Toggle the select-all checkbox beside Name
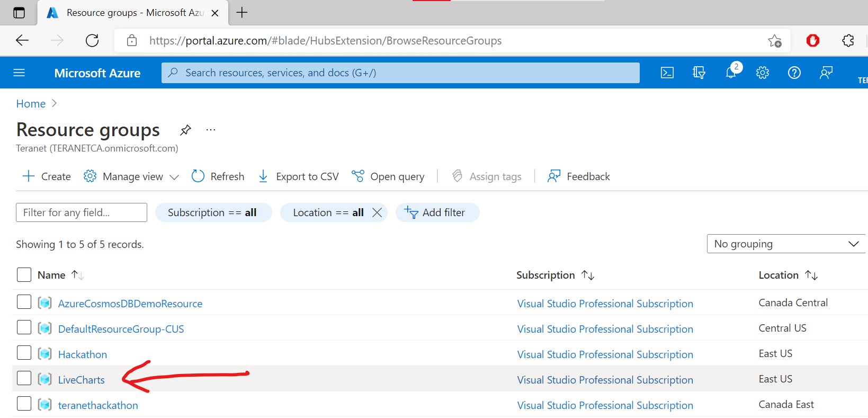The height and width of the screenshot is (418, 868). [x=24, y=274]
